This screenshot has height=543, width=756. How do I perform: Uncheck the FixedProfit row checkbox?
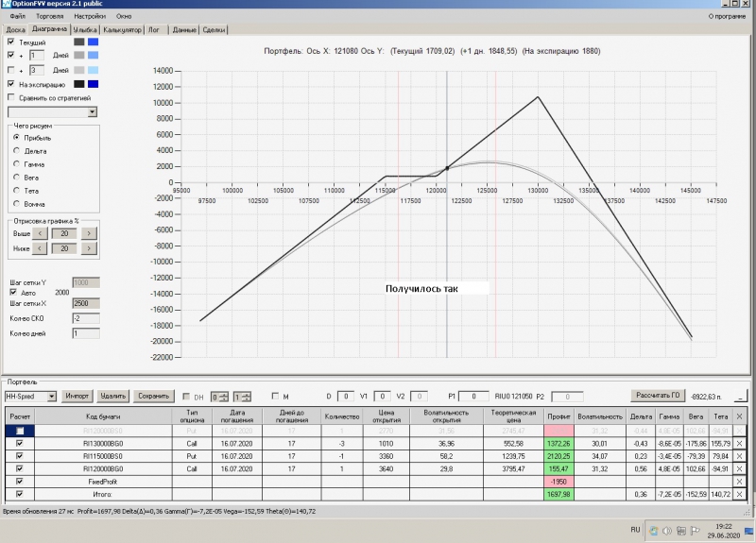(20, 481)
